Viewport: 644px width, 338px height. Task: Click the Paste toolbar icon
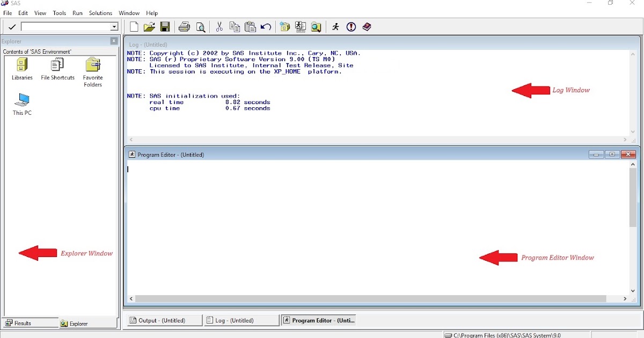click(x=250, y=27)
